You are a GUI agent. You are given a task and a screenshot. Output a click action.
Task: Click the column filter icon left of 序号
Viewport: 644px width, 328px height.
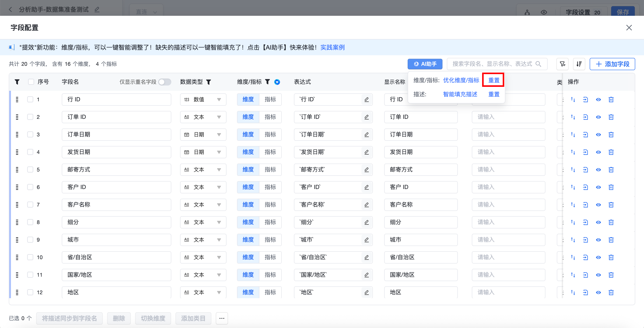17,82
